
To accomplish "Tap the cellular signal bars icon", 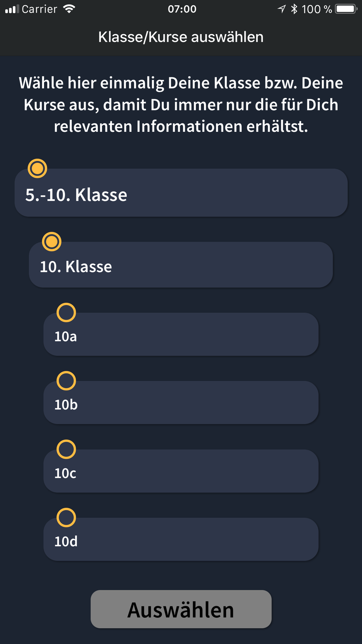I will (12, 9).
